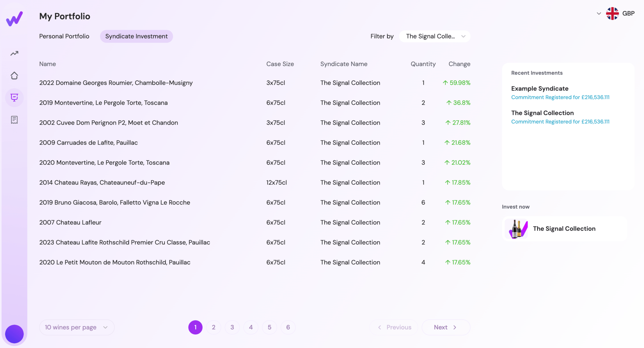Select 2019 Bruno Giacosa, Barolo row
This screenshot has width=644, height=348.
point(255,202)
